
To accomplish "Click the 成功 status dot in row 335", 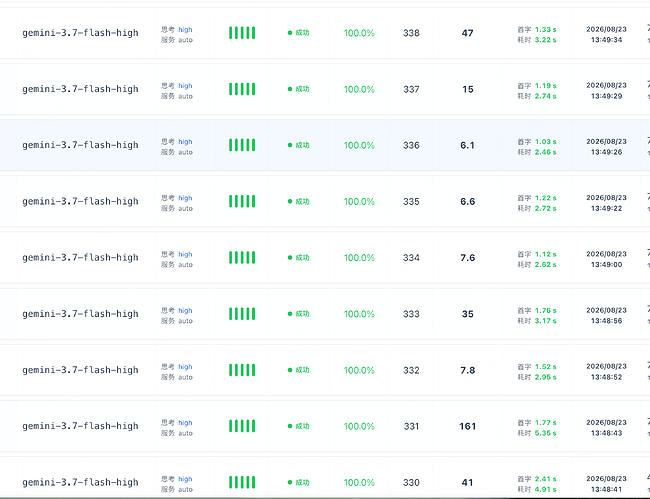I will pos(290,201).
